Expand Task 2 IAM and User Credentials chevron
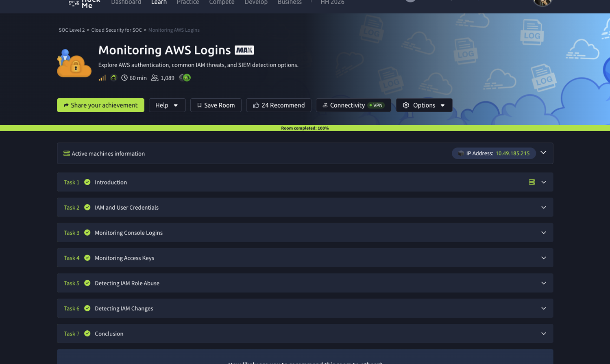Viewport: 610px width, 364px height. click(x=544, y=207)
